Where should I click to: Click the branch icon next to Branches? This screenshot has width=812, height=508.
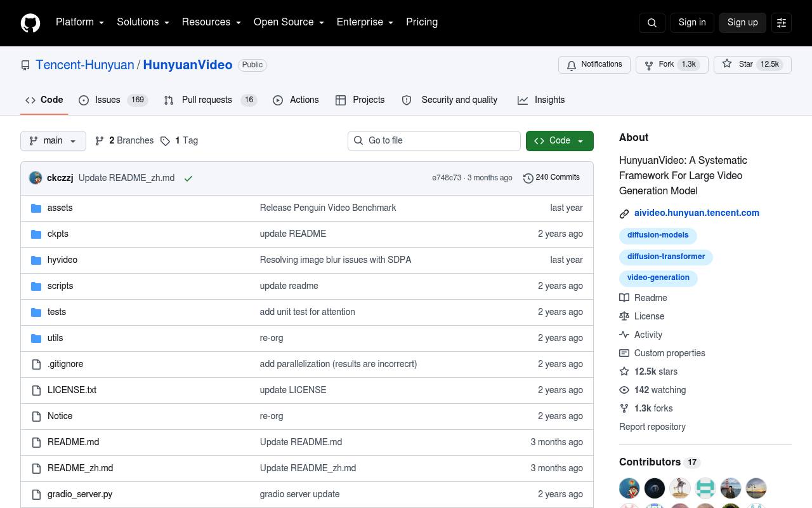pyautogui.click(x=100, y=141)
